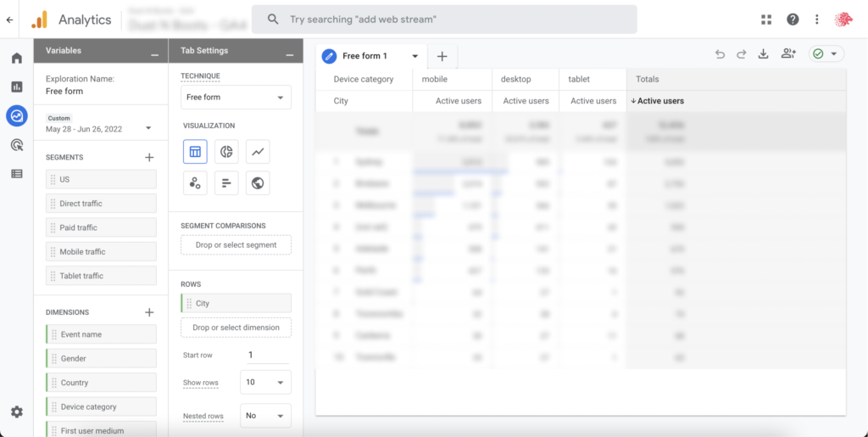
Task: Select the Free form 1 tab
Action: coord(365,57)
